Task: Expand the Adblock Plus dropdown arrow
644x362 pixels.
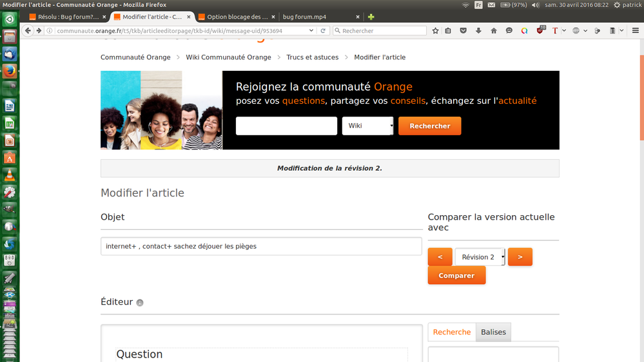Action: (x=585, y=31)
